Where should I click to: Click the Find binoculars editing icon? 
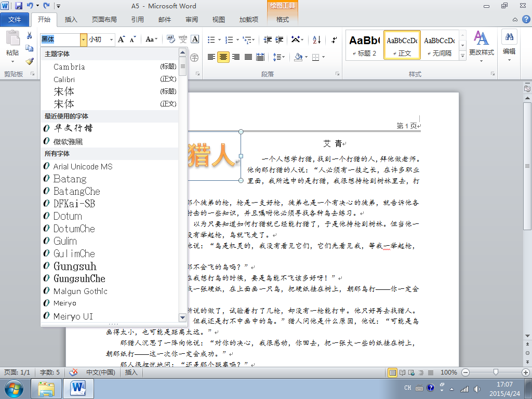click(509, 37)
